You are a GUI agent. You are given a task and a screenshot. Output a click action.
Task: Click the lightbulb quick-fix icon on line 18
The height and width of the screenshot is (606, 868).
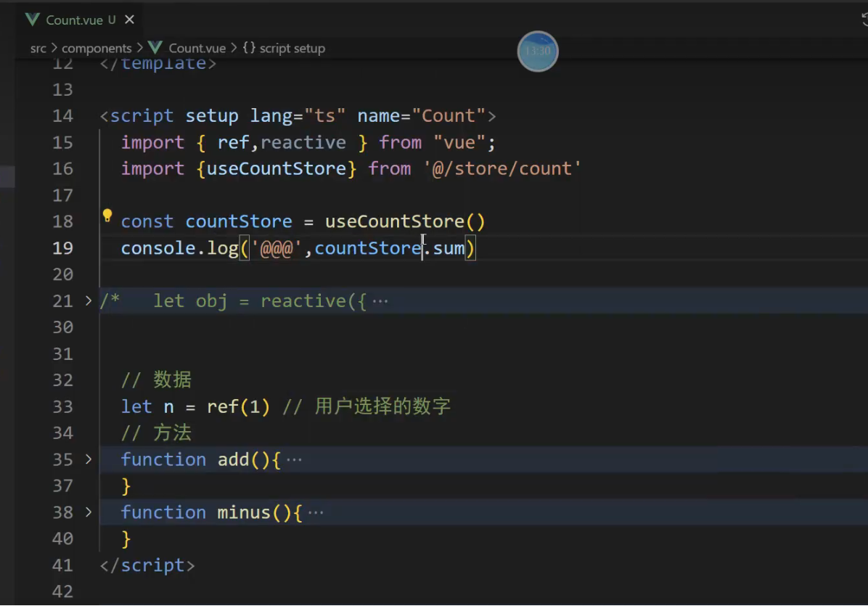tap(107, 216)
